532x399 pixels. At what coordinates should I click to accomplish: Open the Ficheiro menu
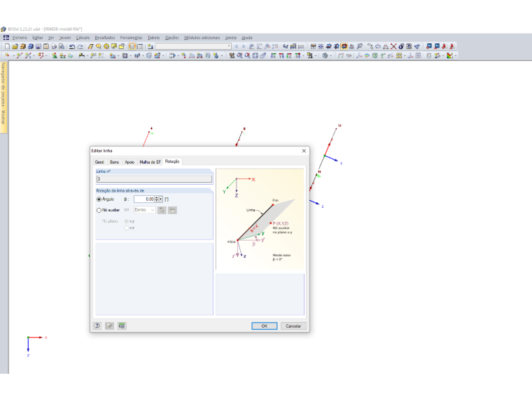pyautogui.click(x=20, y=38)
